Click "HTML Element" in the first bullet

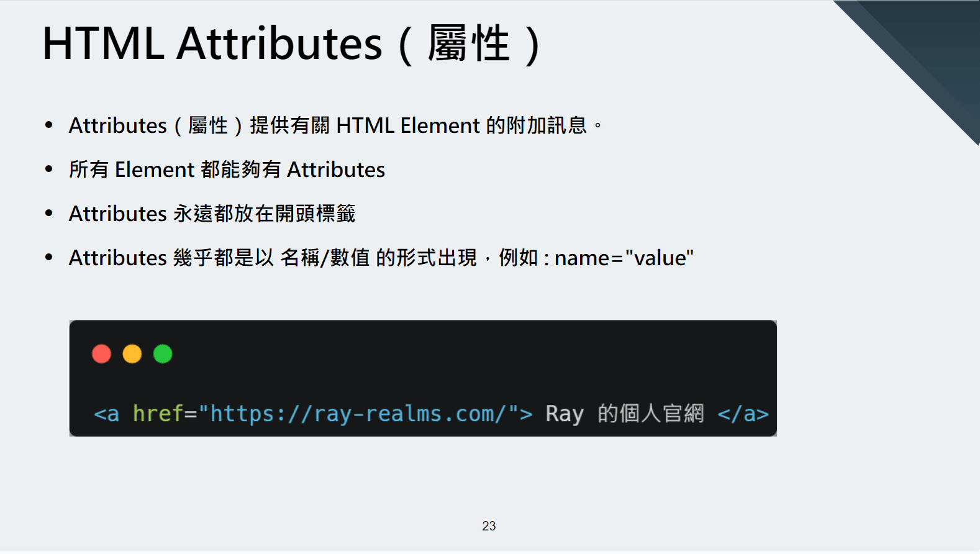(408, 125)
